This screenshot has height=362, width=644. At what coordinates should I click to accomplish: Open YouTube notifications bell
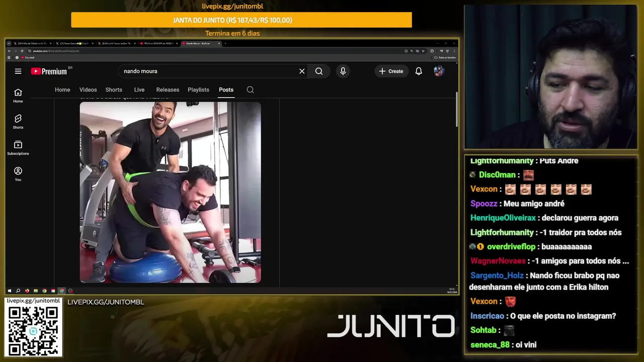[x=419, y=71]
